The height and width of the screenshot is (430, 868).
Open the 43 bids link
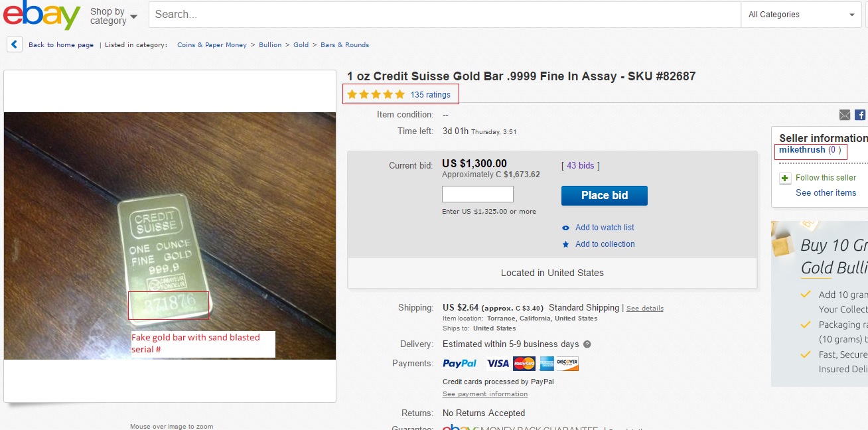[580, 166]
